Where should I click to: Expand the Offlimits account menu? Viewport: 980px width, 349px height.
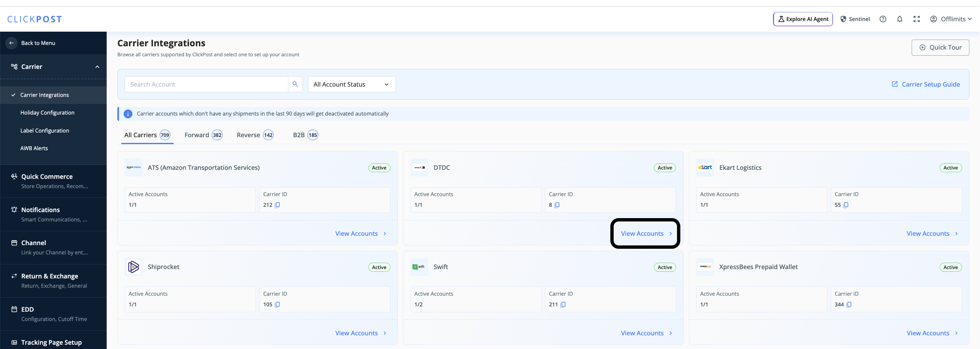[950, 19]
